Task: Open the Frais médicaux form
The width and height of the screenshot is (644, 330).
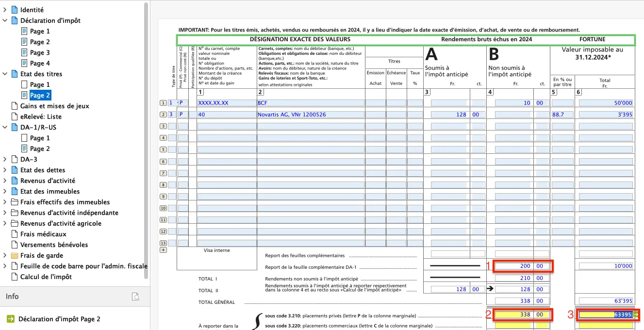Action: coord(43,234)
